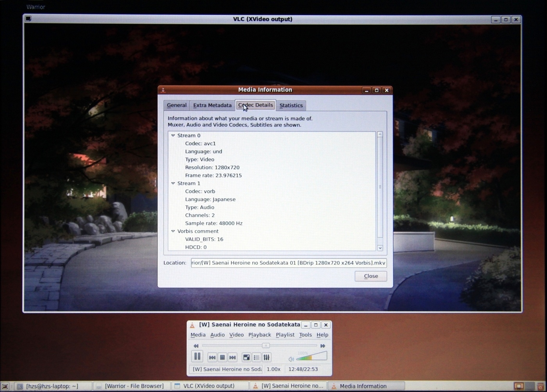Click the faster forward arrows icon
Image resolution: width=547 pixels, height=392 pixels.
tap(323, 346)
